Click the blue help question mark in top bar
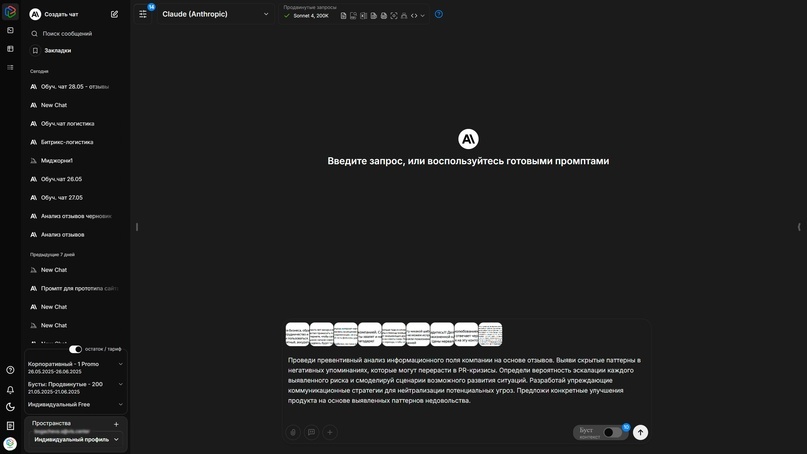The width and height of the screenshot is (807, 454). [438, 14]
